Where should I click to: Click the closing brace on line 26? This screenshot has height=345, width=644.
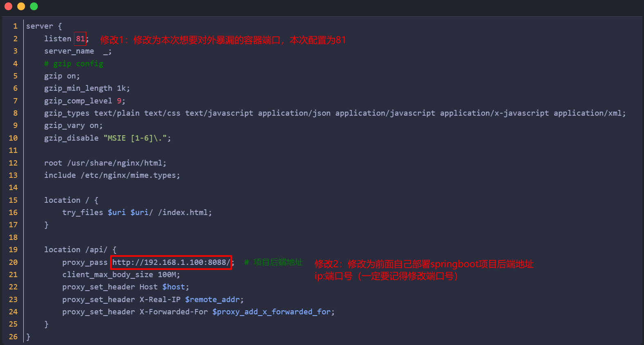[28, 337]
